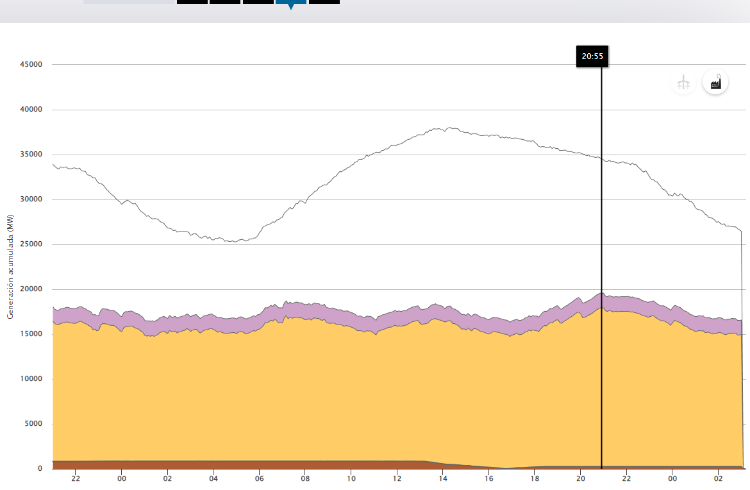Click the 45000 value on y-axis

(x=31, y=65)
